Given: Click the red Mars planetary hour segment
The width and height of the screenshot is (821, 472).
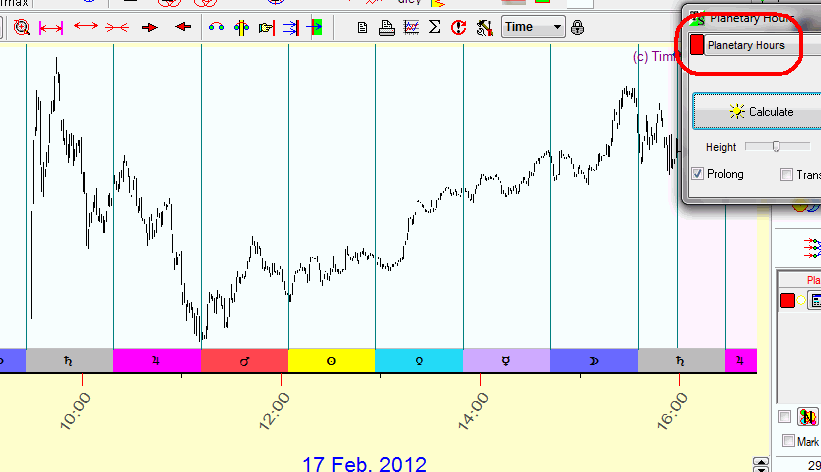Looking at the screenshot, I should [244, 361].
